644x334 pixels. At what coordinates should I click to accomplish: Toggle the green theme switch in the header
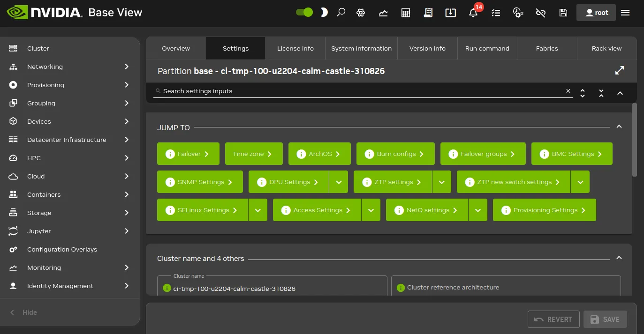[304, 13]
